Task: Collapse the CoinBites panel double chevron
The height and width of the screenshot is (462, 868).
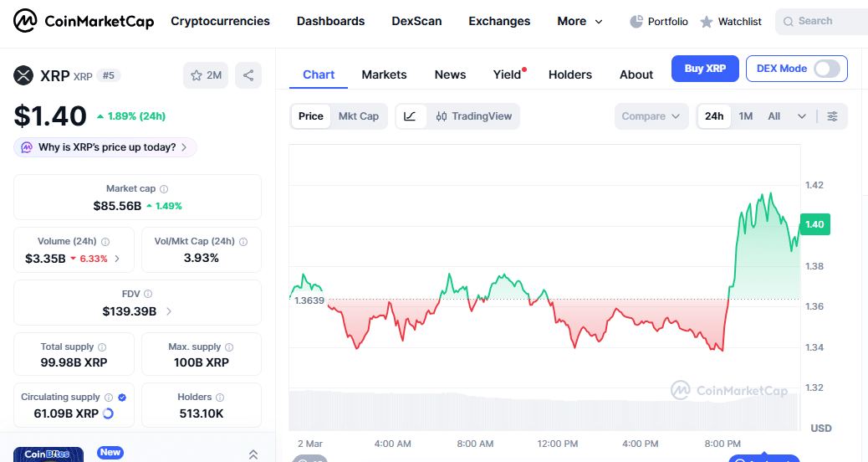Action: pos(253,454)
